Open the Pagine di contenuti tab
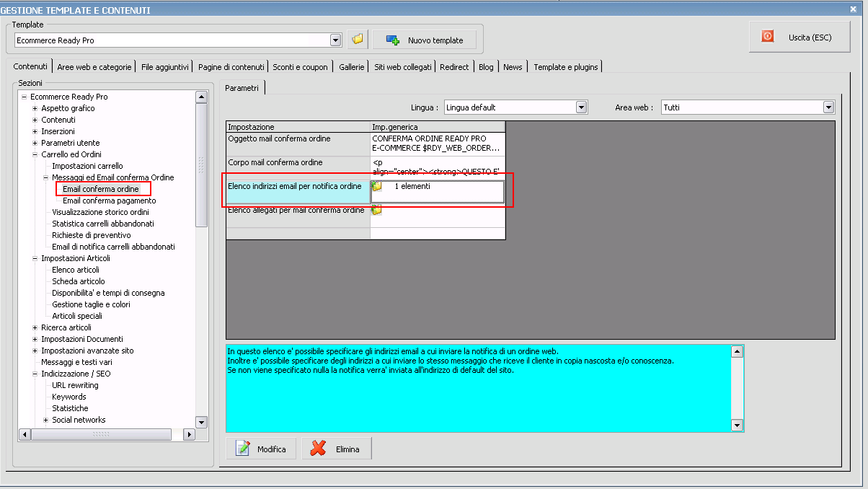 click(231, 66)
